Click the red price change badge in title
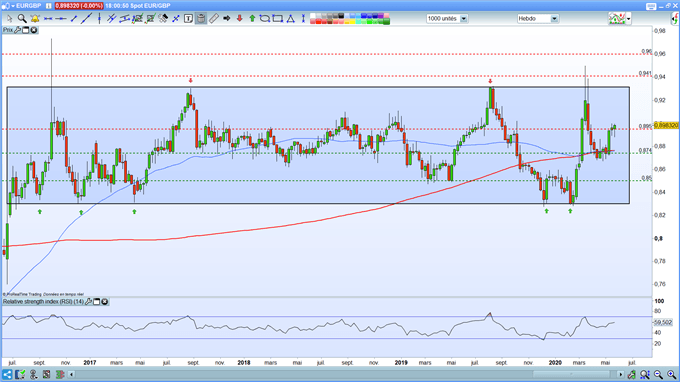 point(79,6)
